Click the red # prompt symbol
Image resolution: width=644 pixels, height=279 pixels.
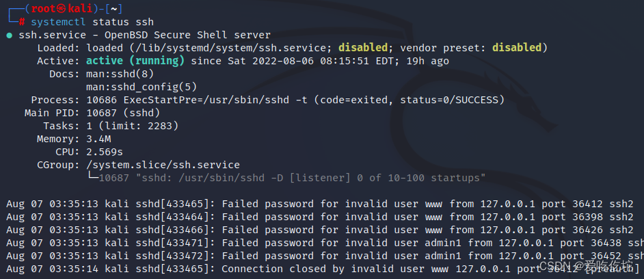click(23, 22)
